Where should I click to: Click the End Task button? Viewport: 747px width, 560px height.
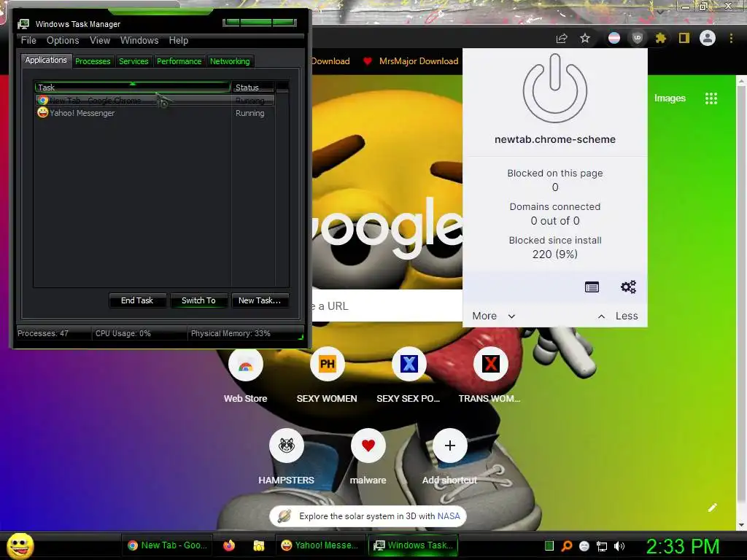coord(137,300)
